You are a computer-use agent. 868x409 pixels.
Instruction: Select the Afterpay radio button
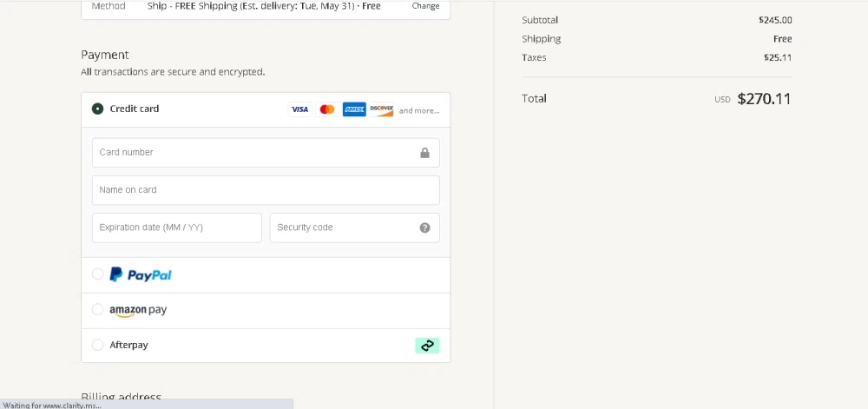click(98, 345)
